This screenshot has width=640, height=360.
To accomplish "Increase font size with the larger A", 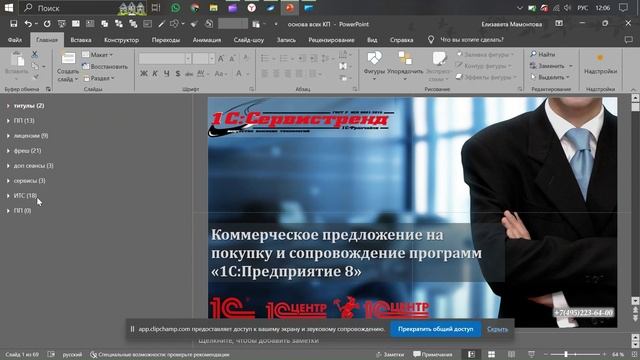I will point(221,58).
